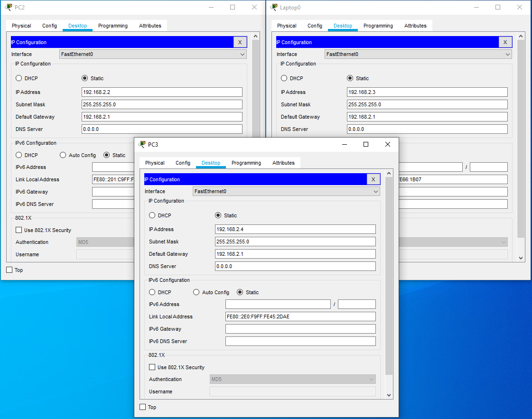
Task: Click Default Gateway field in PC3 window
Action: (x=295, y=254)
